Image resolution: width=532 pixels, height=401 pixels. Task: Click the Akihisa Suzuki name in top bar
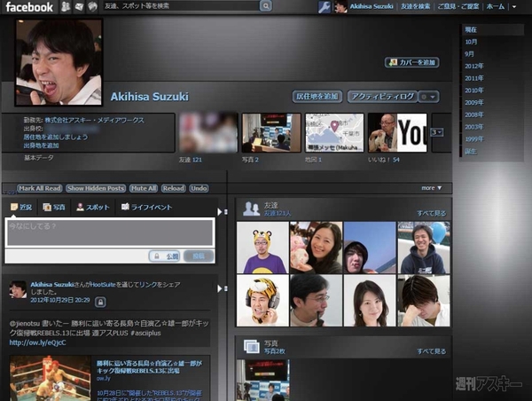pos(372,6)
